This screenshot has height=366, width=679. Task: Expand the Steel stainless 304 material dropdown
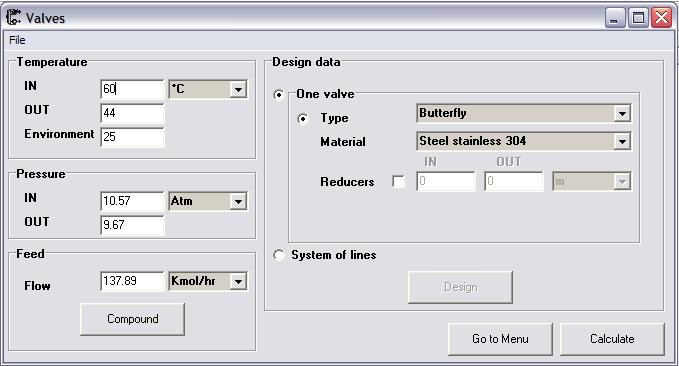(x=622, y=141)
